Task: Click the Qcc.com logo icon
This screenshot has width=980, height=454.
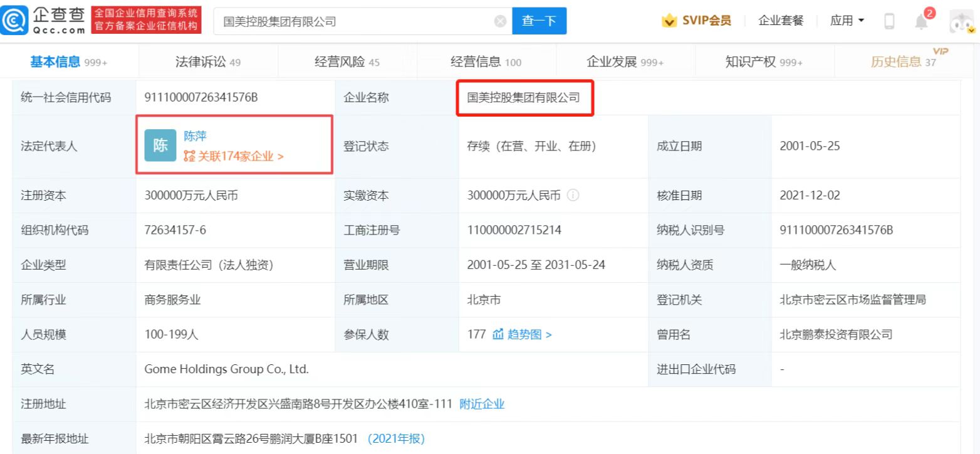Action: tap(13, 20)
